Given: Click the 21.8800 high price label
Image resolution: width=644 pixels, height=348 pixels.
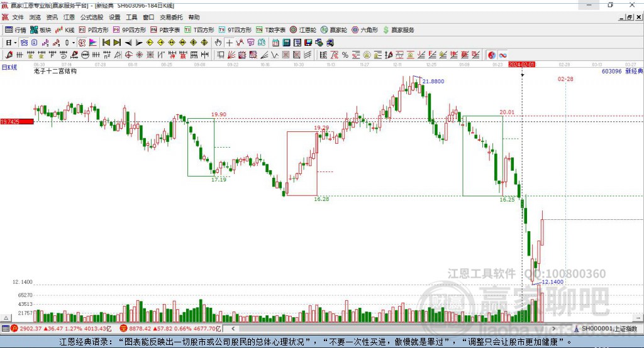Looking at the screenshot, I should (433, 81).
